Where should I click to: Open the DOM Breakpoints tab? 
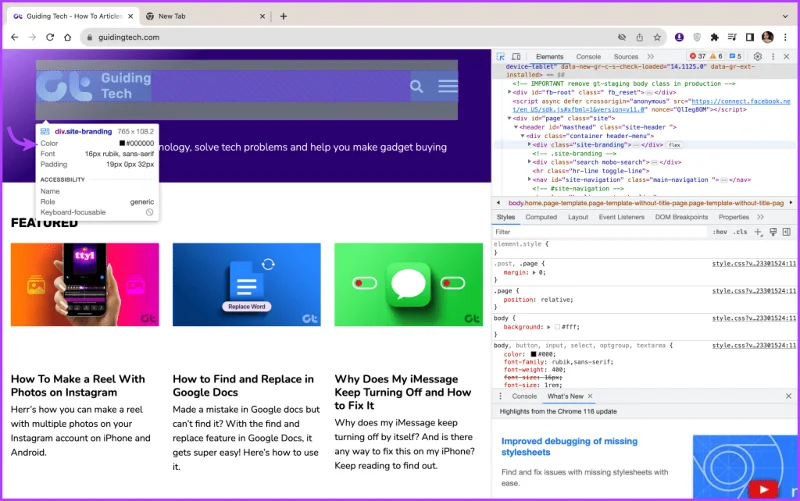point(681,217)
